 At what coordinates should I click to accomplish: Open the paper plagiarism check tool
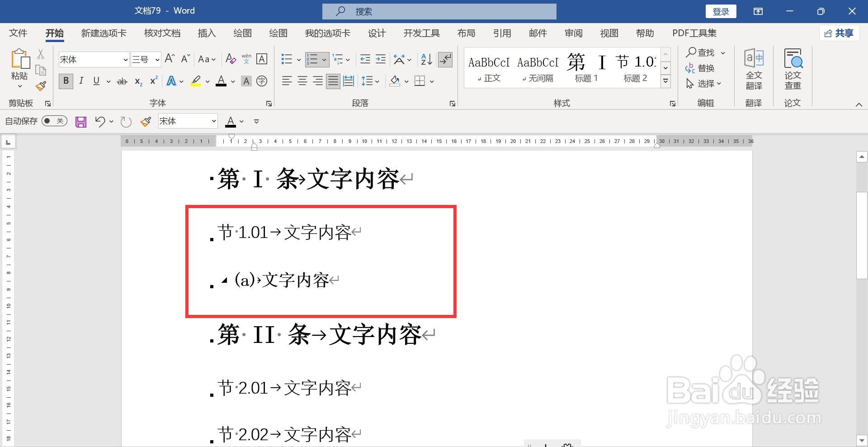point(793,69)
